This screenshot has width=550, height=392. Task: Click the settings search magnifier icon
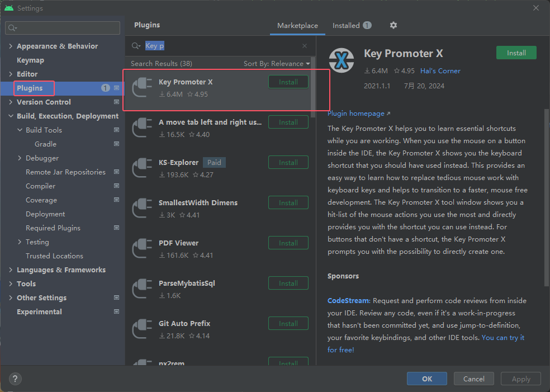click(x=12, y=28)
